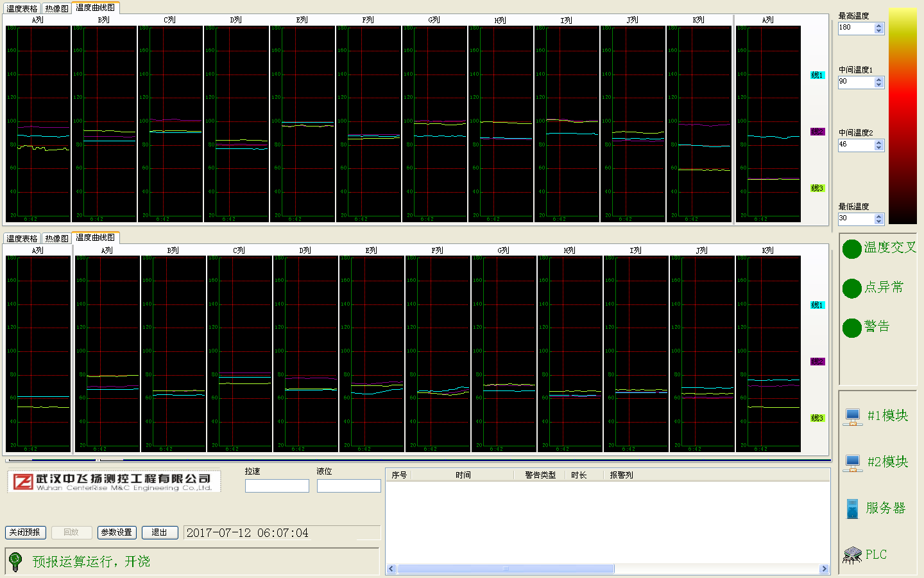
Task: Click the purple 线2 legend in lower panel
Action: [817, 362]
